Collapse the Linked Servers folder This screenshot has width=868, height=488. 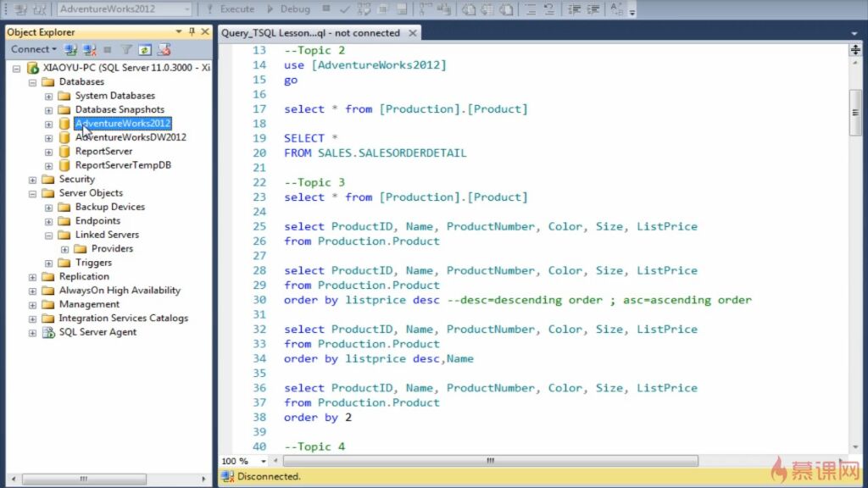coord(48,236)
